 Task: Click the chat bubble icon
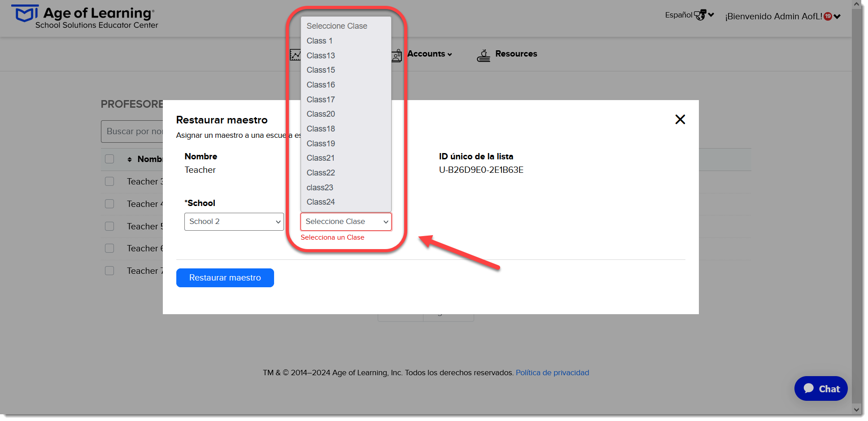pos(809,388)
